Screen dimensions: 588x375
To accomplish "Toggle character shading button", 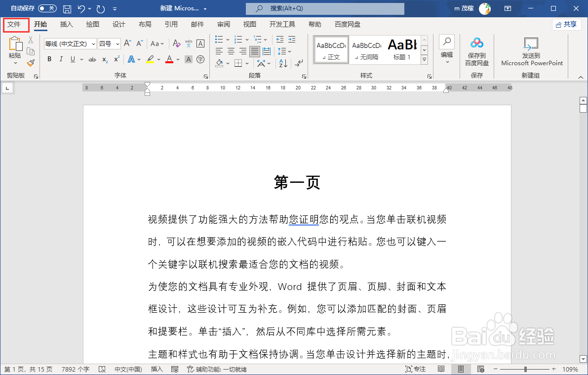I will pos(189,59).
